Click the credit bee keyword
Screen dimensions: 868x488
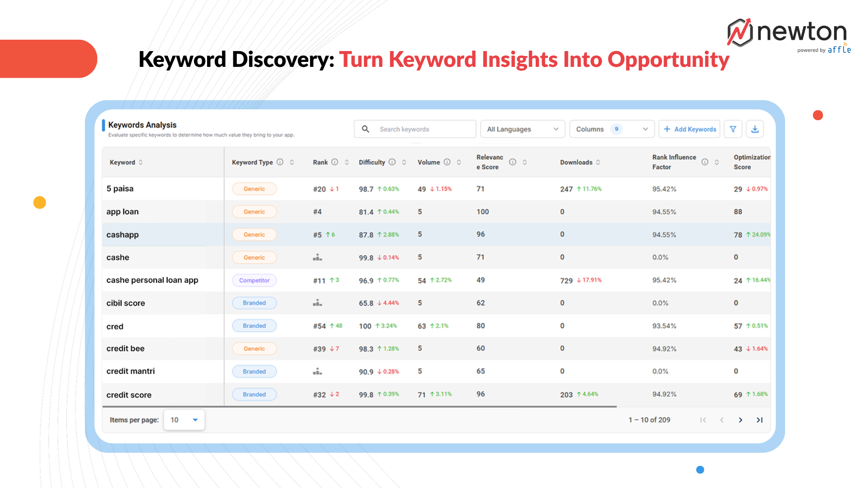125,349
